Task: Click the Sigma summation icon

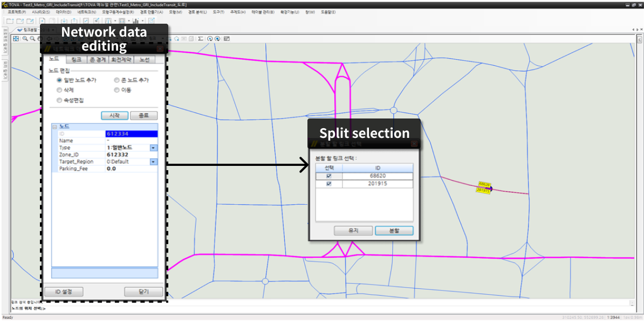Action: (201, 39)
